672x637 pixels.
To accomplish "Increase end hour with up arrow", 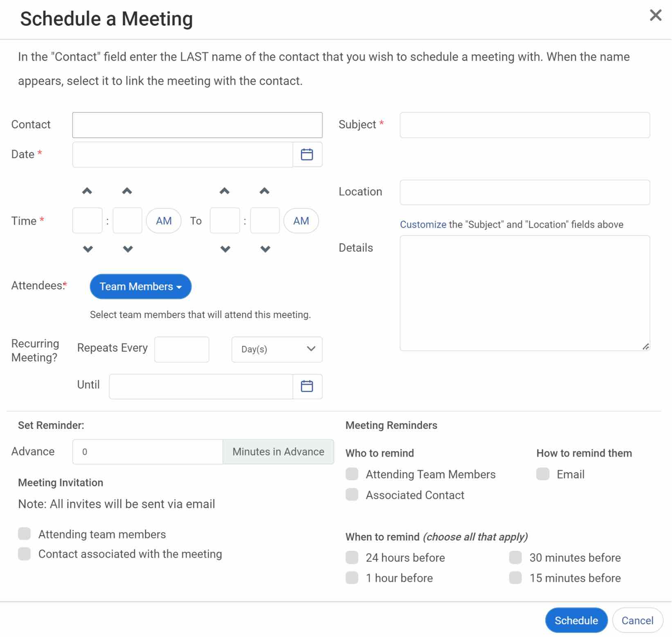I will point(225,191).
